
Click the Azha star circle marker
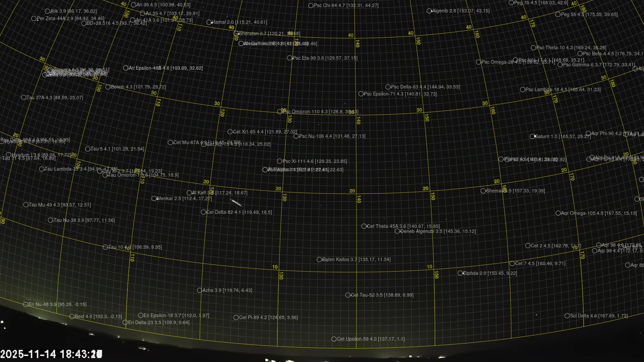pos(199,290)
